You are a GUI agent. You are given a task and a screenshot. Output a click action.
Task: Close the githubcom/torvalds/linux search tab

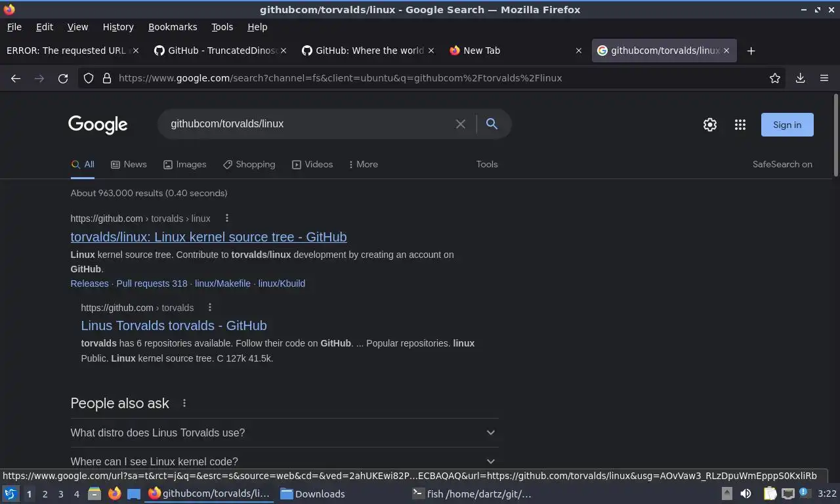pyautogui.click(x=726, y=51)
